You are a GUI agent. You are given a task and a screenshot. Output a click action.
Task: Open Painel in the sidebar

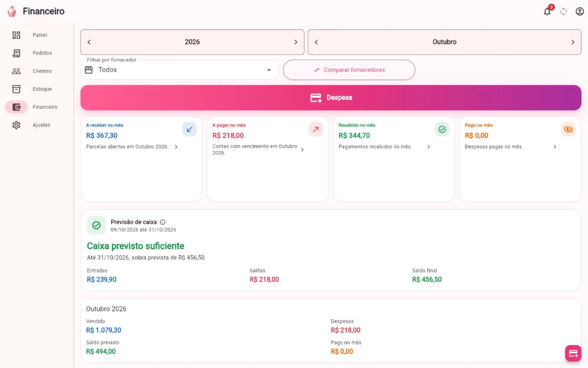pyautogui.click(x=40, y=35)
